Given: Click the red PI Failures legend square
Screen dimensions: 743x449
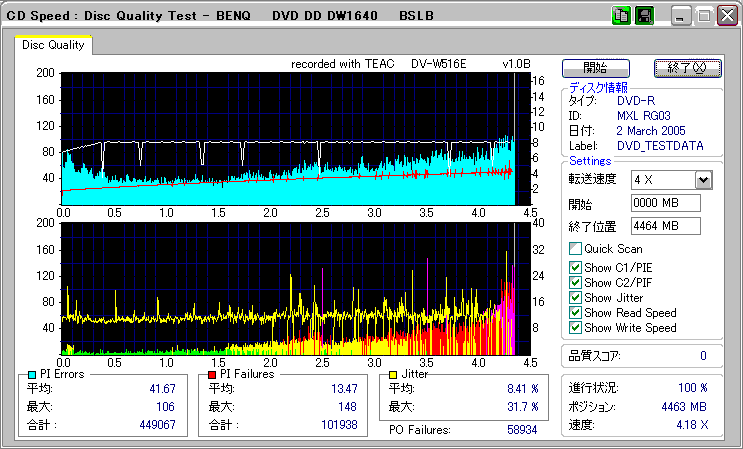Looking at the screenshot, I should tap(212, 374).
